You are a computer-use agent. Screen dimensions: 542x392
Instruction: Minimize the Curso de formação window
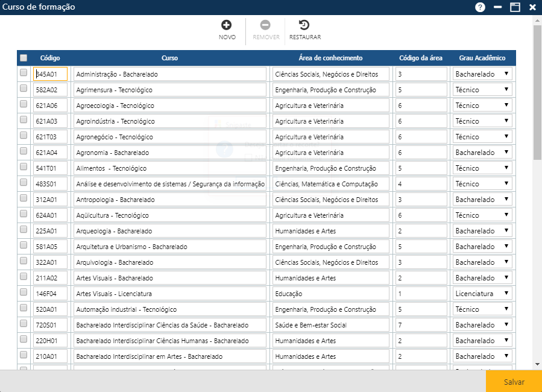coord(497,7)
